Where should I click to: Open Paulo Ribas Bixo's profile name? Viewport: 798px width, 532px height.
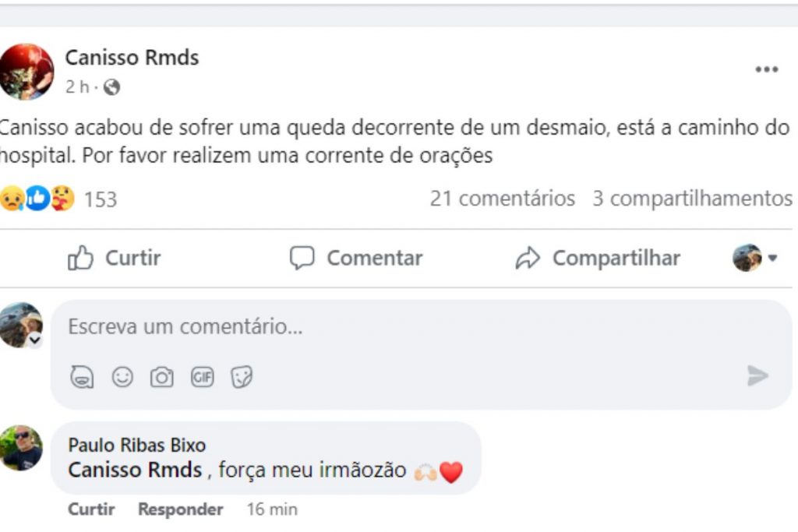coord(137,446)
